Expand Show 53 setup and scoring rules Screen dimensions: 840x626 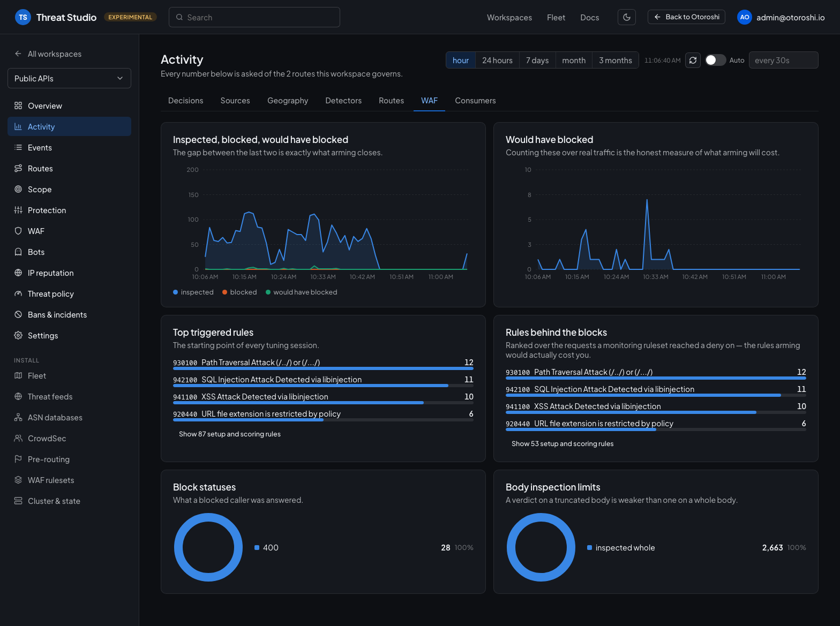pos(562,443)
